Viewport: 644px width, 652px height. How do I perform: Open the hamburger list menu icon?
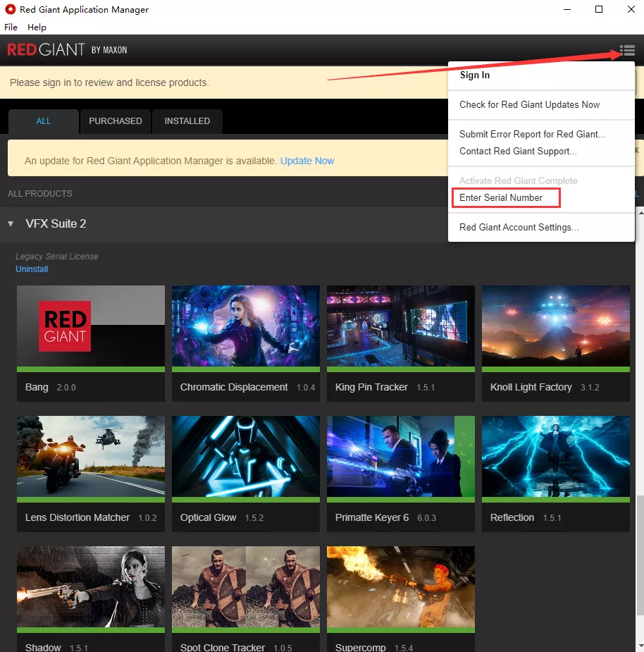click(627, 50)
